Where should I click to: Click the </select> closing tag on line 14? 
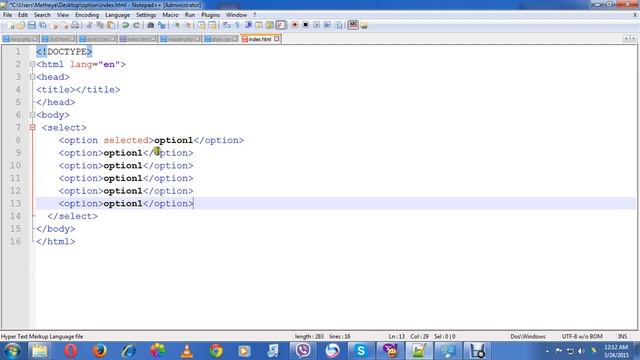pos(73,216)
